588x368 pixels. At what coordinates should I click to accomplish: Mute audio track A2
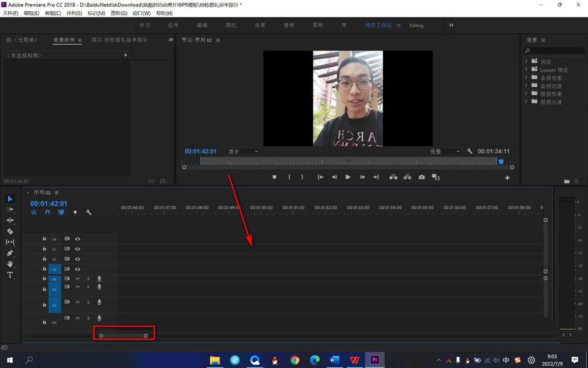coord(77,287)
